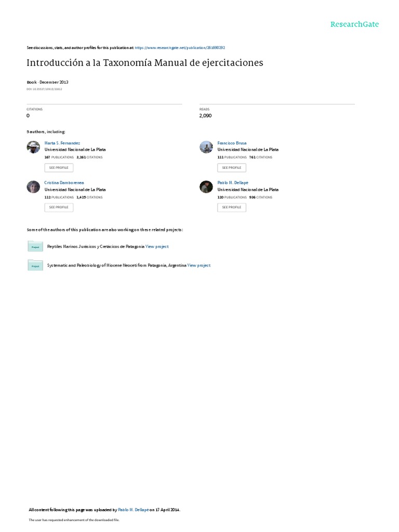Click Francisco Brusa profile photo
The image size is (399, 532).
point(206,147)
